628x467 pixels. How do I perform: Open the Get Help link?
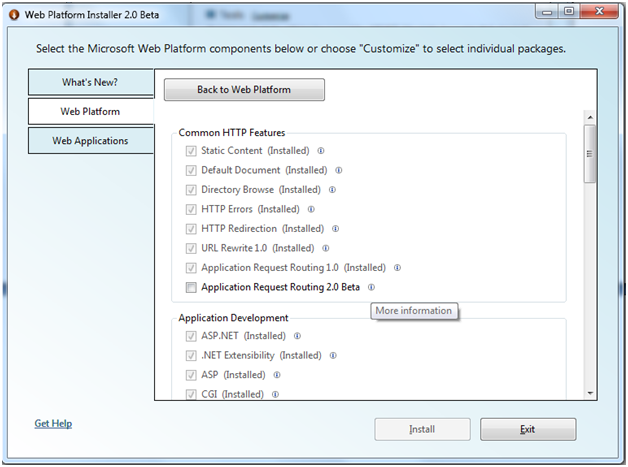(53, 423)
